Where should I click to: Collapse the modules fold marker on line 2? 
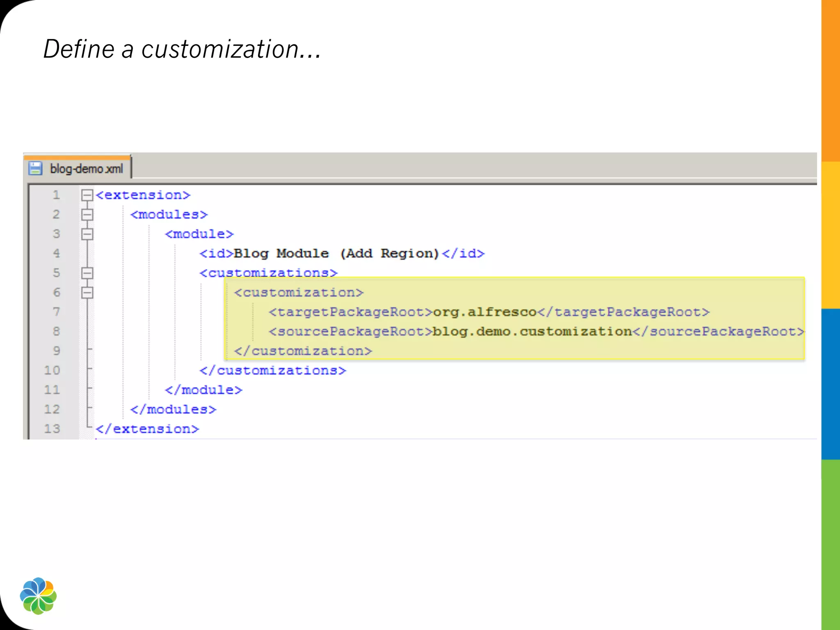[x=87, y=215]
